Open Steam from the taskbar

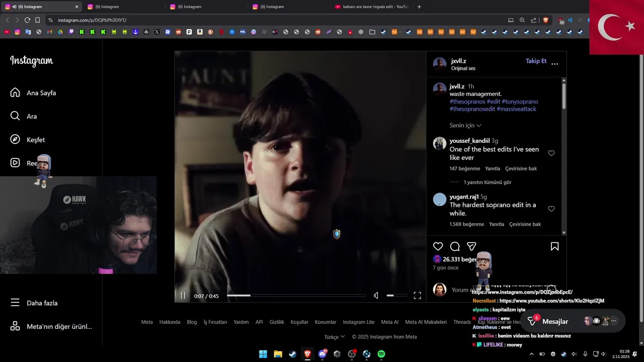[292, 354]
